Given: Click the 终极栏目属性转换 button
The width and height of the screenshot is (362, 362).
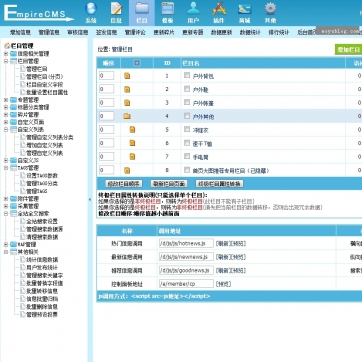Looking at the screenshot, I should pos(220,184).
